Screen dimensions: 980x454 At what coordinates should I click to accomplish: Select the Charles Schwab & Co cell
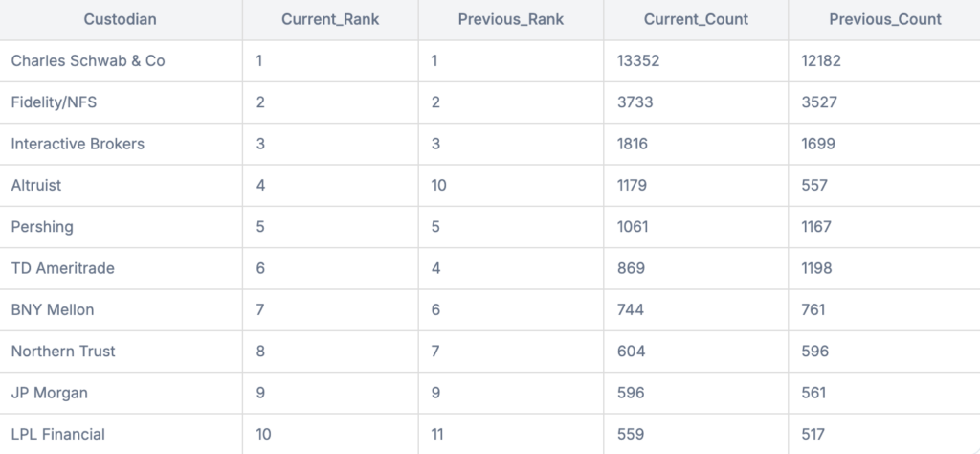[x=121, y=60]
